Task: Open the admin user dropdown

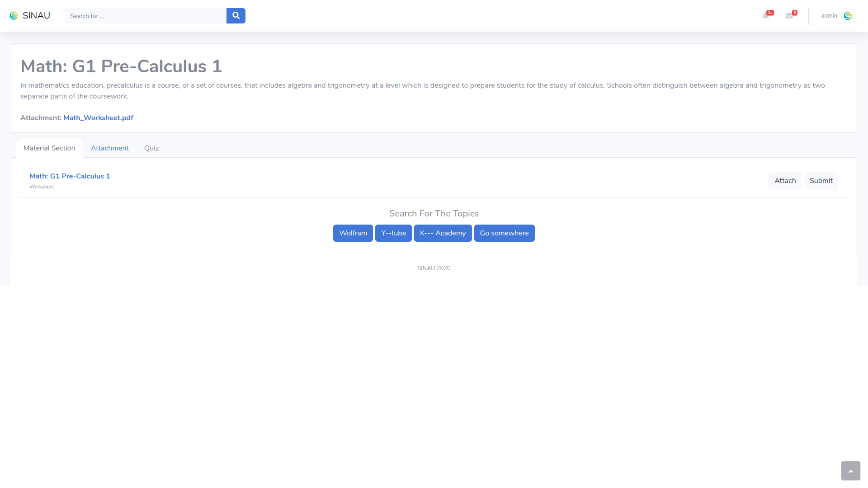Action: 829,16
